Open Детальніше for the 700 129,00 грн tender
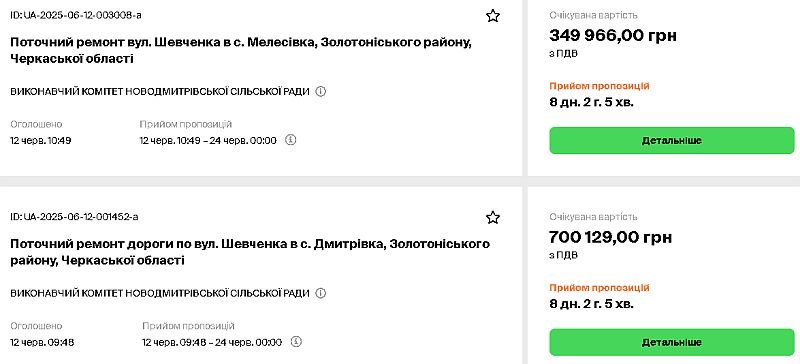 671,343
